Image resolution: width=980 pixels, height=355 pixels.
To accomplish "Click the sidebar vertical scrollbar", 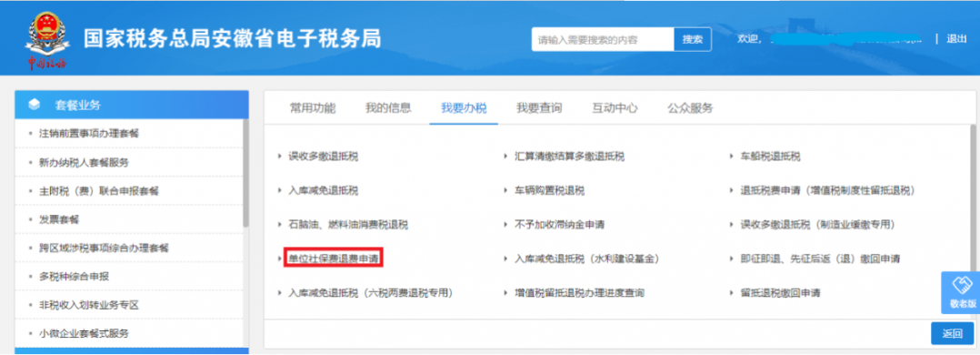I will pyautogui.click(x=245, y=173).
